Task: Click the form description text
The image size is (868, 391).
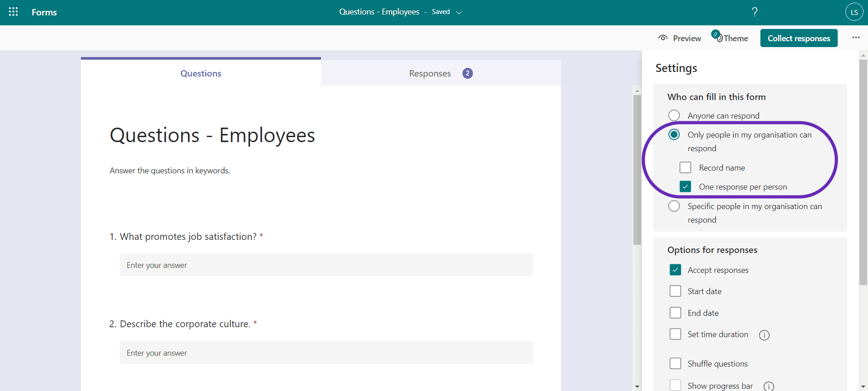Action: (x=170, y=171)
